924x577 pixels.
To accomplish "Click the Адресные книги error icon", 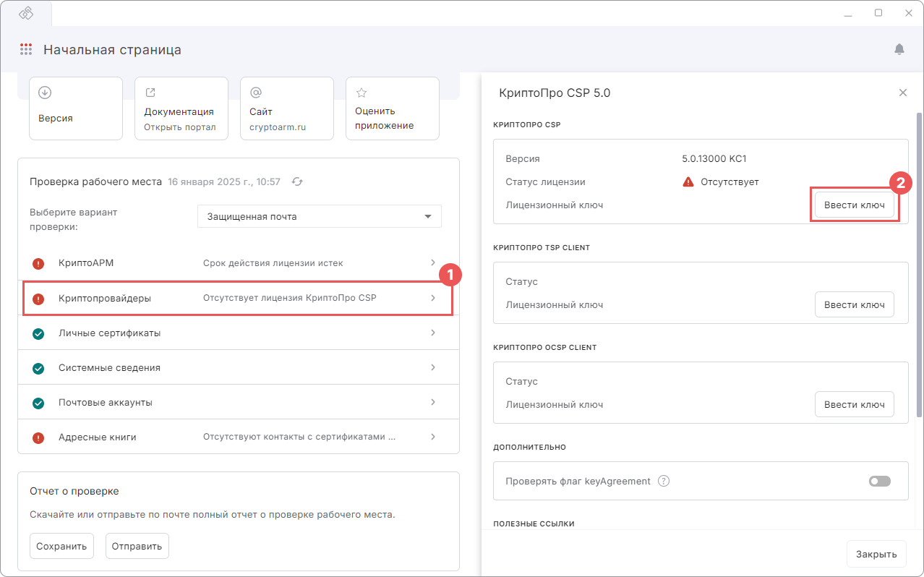I will tap(38, 437).
